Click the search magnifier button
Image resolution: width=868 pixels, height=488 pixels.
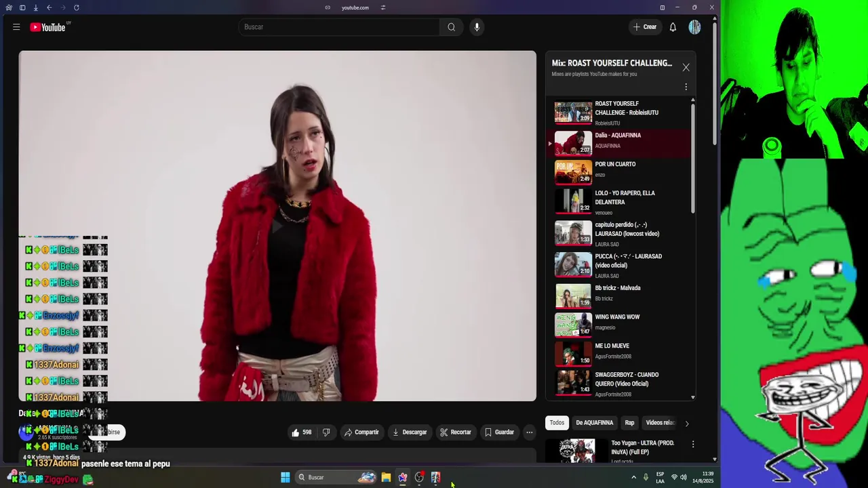tap(452, 27)
